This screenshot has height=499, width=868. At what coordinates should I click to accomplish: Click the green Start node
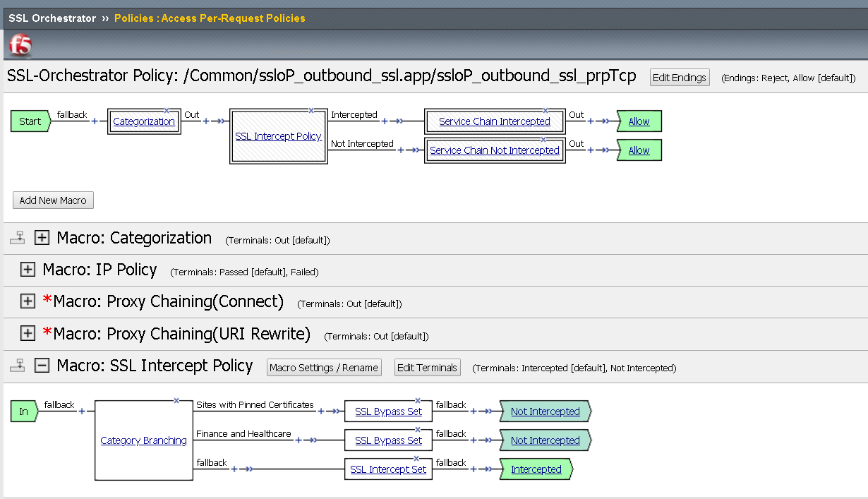tap(30, 121)
